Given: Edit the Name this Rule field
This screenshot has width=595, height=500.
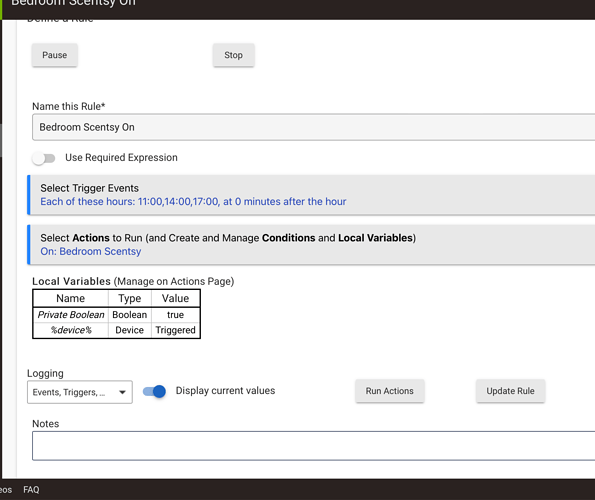Looking at the screenshot, I should (313, 127).
